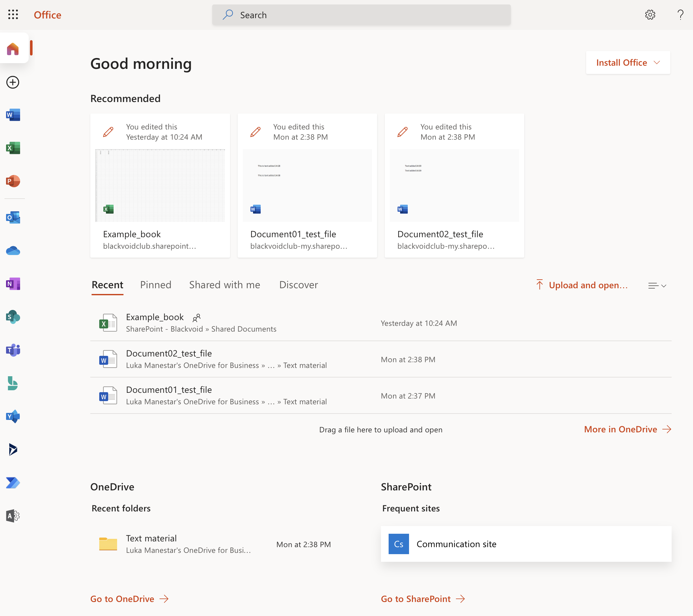Open Yammer from the sidebar
The width and height of the screenshot is (693, 616).
[13, 416]
